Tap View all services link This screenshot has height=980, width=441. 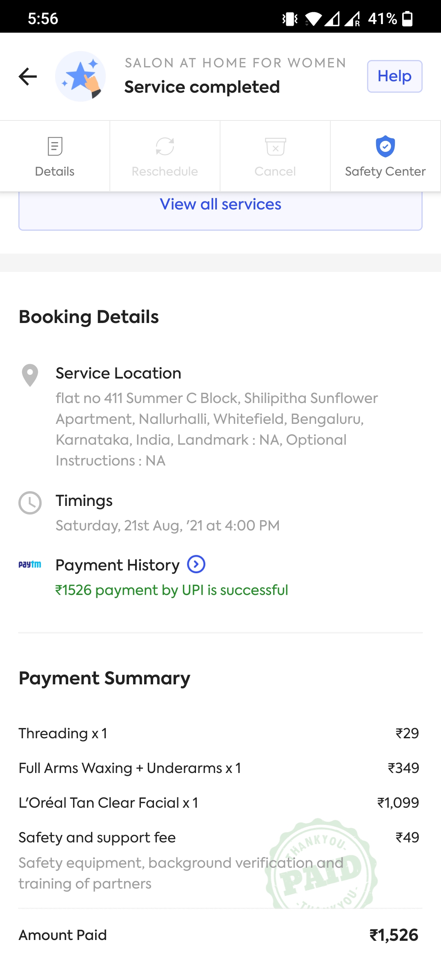[220, 204]
